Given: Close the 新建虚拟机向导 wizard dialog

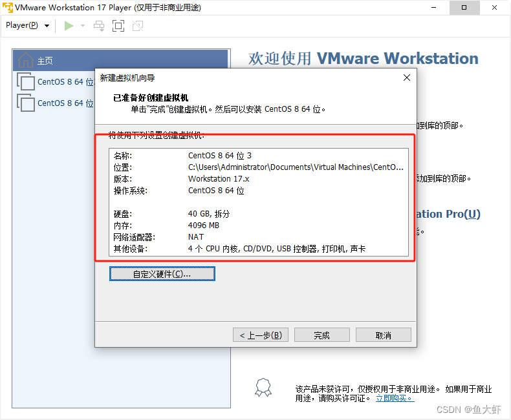Looking at the screenshot, I should (407, 78).
